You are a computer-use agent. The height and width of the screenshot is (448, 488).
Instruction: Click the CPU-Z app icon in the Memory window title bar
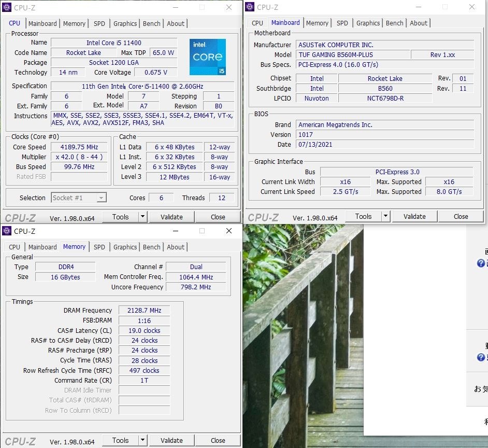(x=7, y=231)
